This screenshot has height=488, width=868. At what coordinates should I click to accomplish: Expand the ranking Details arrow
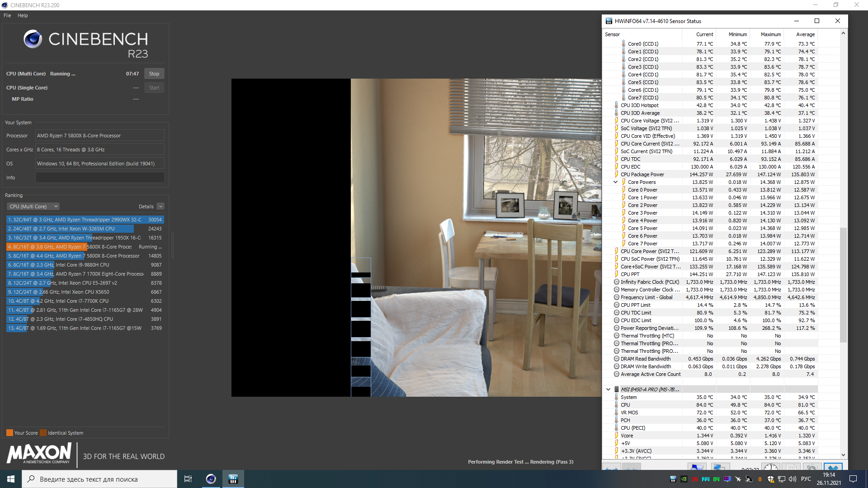[160, 206]
